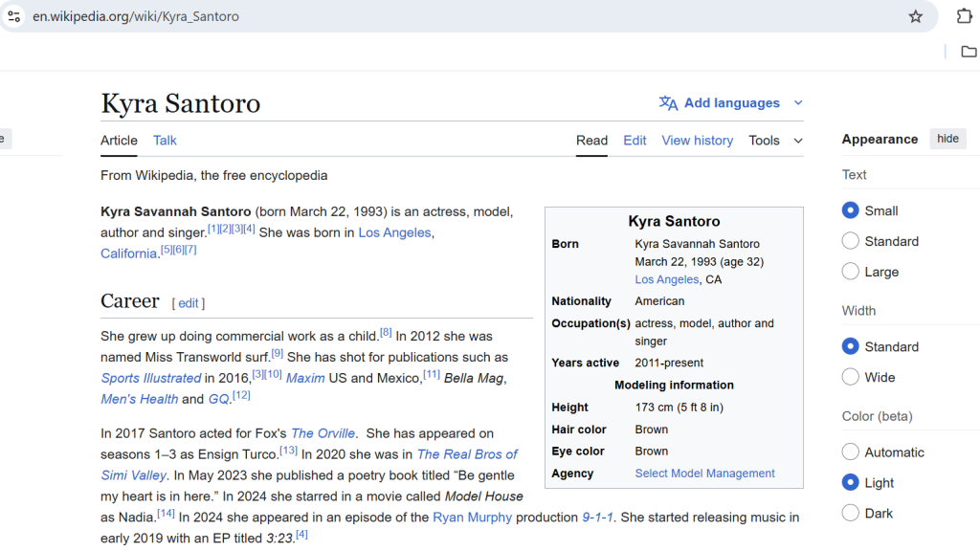Hide the Appearance panel
Screen dimensions: 980x551
point(947,139)
